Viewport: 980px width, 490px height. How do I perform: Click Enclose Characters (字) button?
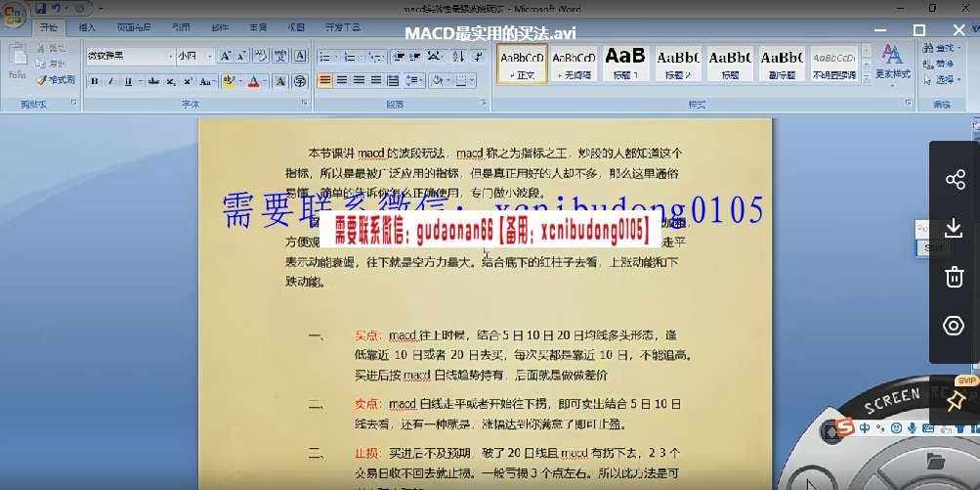300,81
